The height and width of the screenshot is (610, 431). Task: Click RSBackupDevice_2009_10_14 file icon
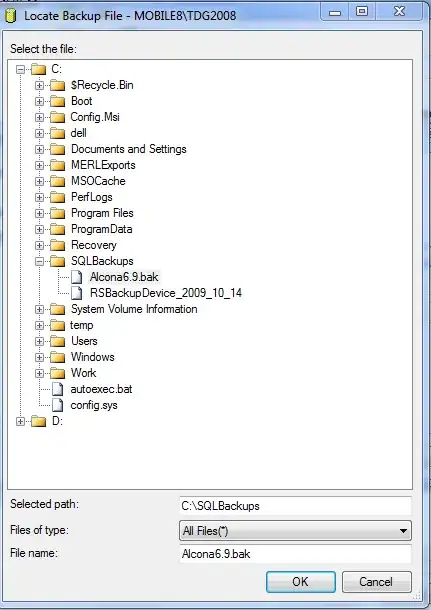[x=77, y=293]
